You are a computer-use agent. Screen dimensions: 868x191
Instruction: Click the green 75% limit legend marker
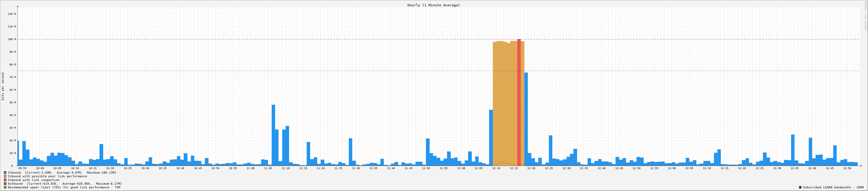5,187
